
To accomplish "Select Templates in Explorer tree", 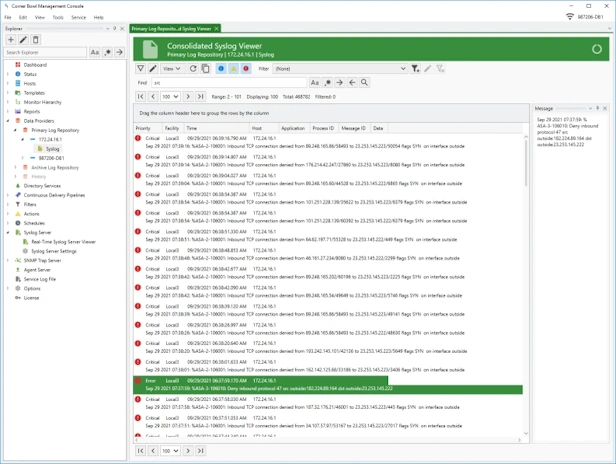I will pyautogui.click(x=34, y=93).
